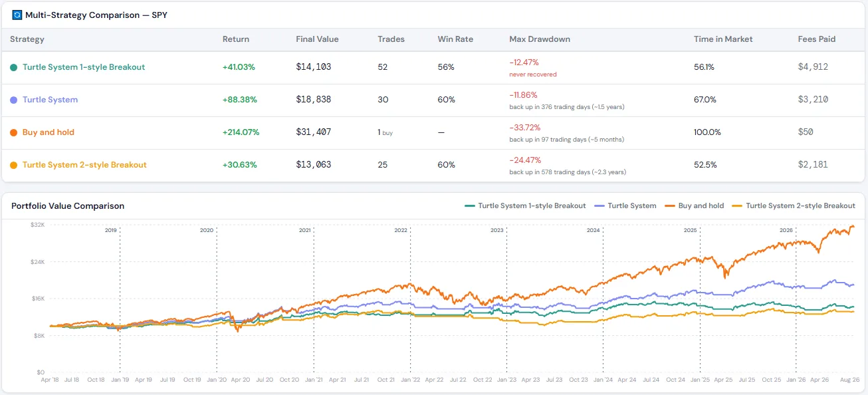The height and width of the screenshot is (395, 868).
Task: Click the $13,063 final value
Action: (314, 165)
